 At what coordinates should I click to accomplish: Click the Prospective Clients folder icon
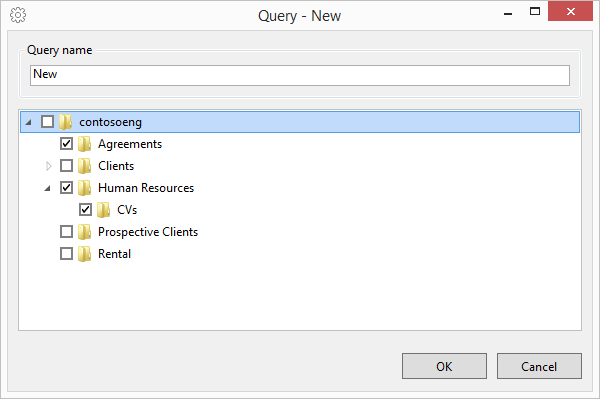85,232
